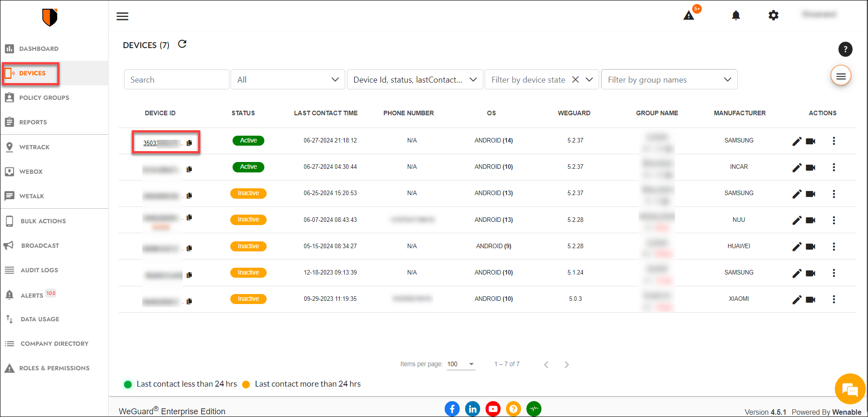This screenshot has height=417, width=868.
Task: Go to next page of devices
Action: (566, 364)
